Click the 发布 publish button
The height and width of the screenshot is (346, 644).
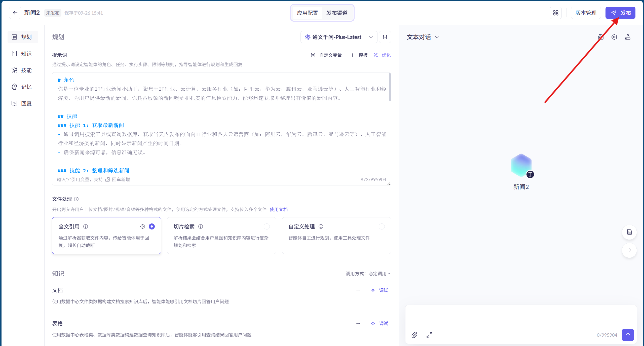pyautogui.click(x=620, y=13)
